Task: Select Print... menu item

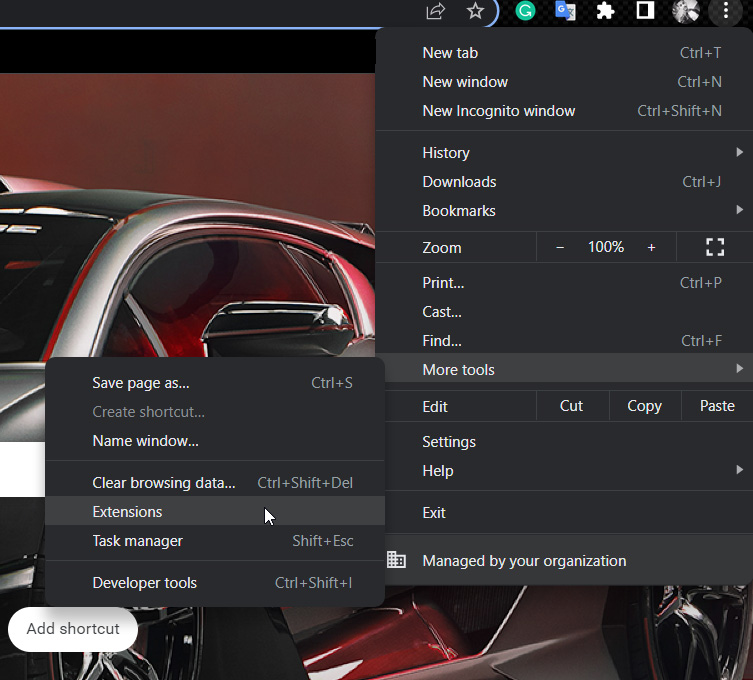Action: click(564, 283)
